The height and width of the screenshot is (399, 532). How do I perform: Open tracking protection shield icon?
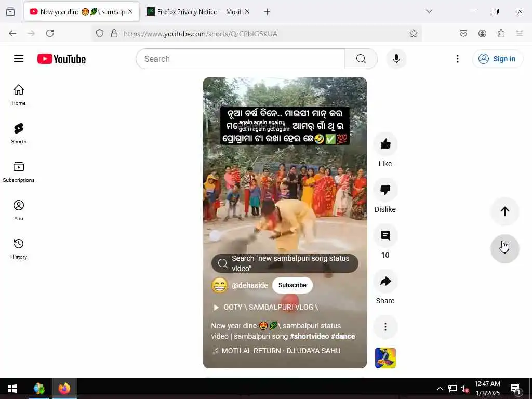click(99, 33)
